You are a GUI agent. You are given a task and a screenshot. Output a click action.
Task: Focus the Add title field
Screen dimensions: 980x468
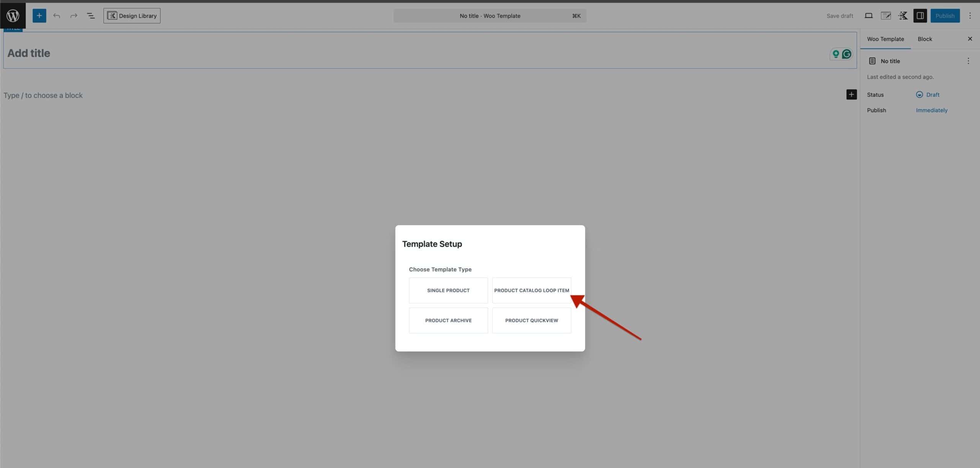tap(430, 51)
